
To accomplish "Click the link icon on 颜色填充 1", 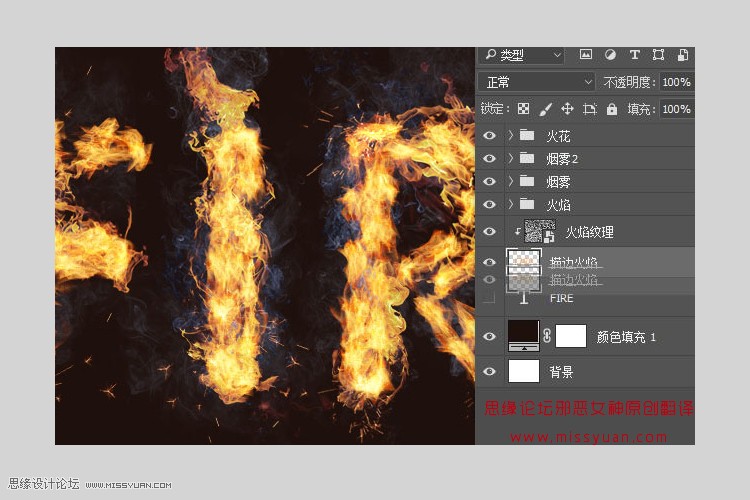I will (x=547, y=335).
